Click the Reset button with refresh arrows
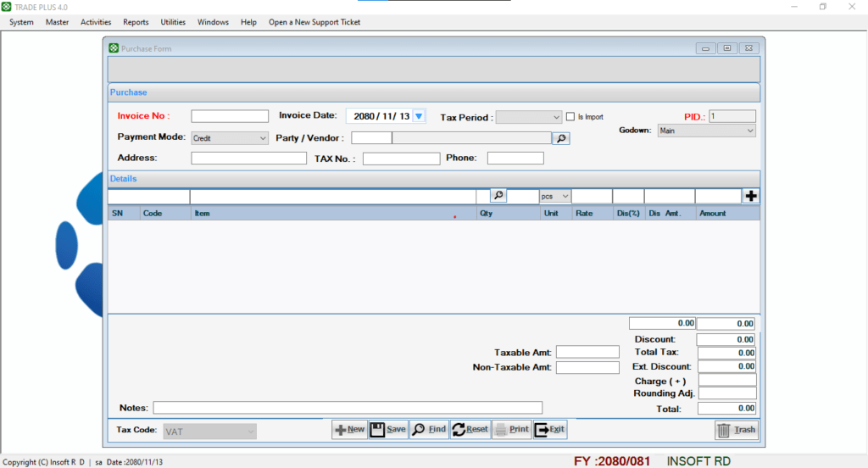868x468 pixels. [470, 430]
